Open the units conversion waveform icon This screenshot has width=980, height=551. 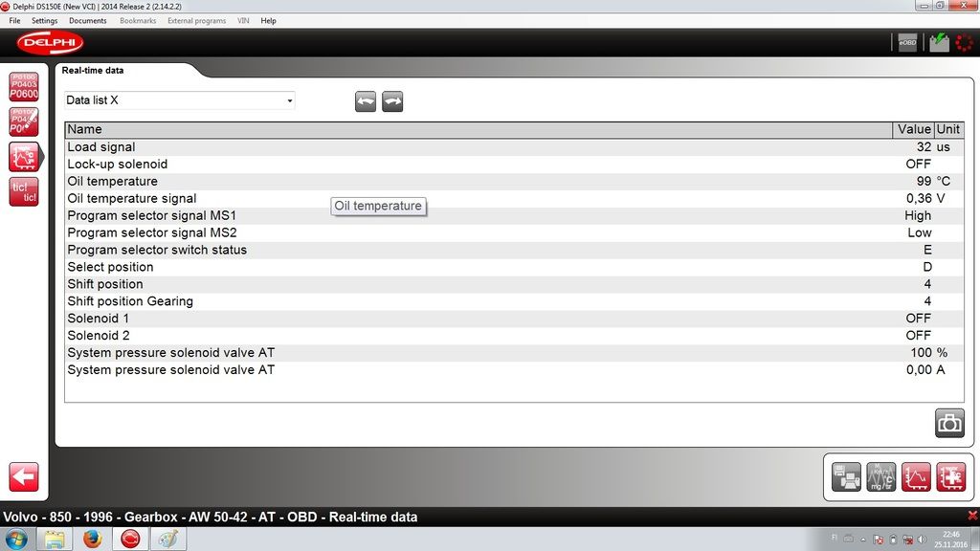click(x=881, y=477)
